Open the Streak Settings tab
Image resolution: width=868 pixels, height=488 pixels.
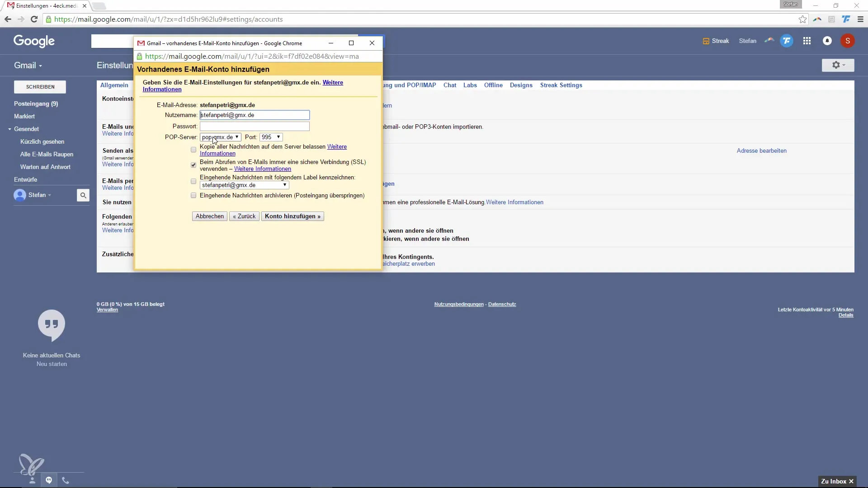click(561, 85)
